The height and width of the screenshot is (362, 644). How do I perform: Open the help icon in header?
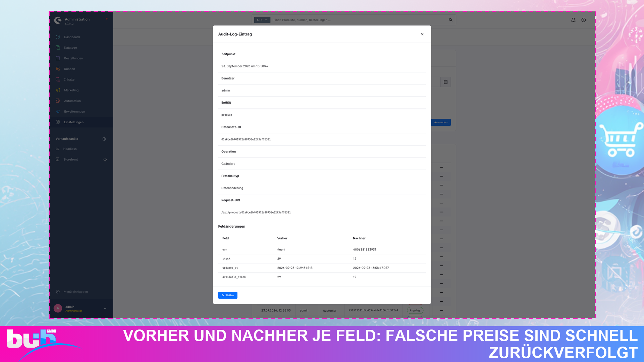pyautogui.click(x=584, y=20)
